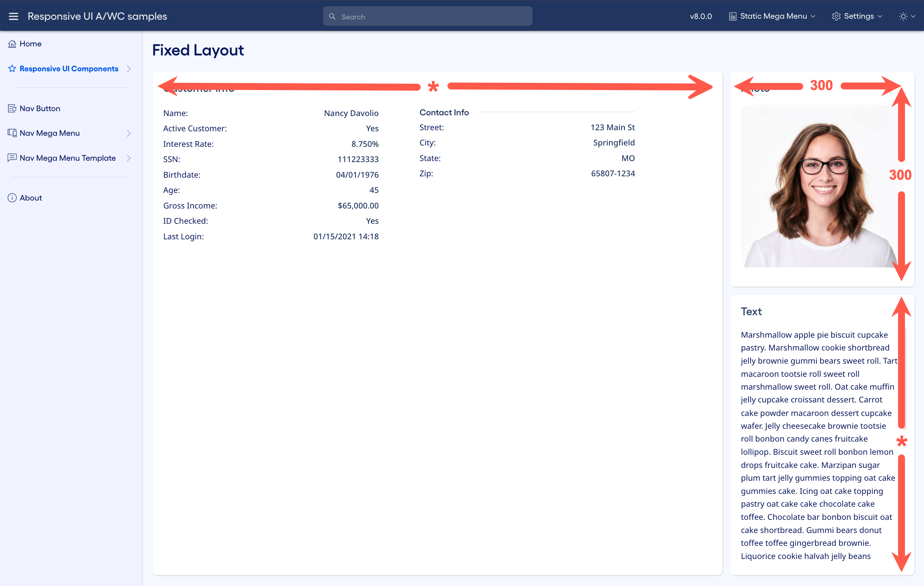Click the Settings gear icon

[x=836, y=16]
